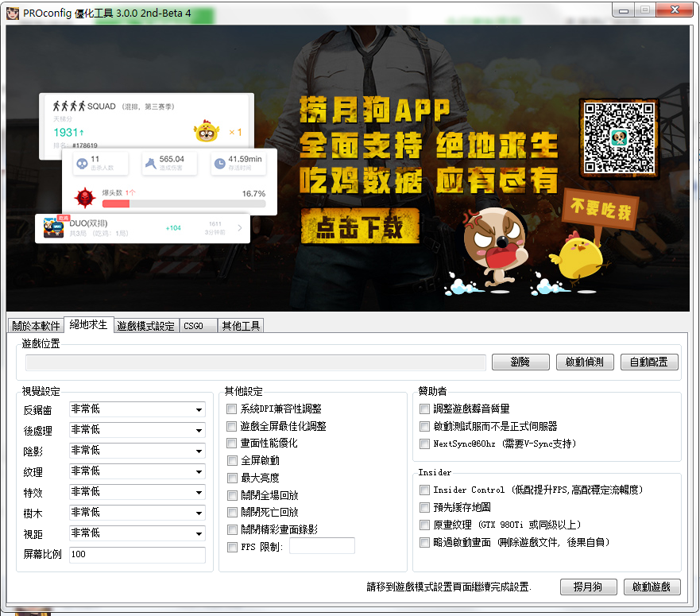Enable 遊戲全屏最佳化調整 checkbox

tap(232, 426)
